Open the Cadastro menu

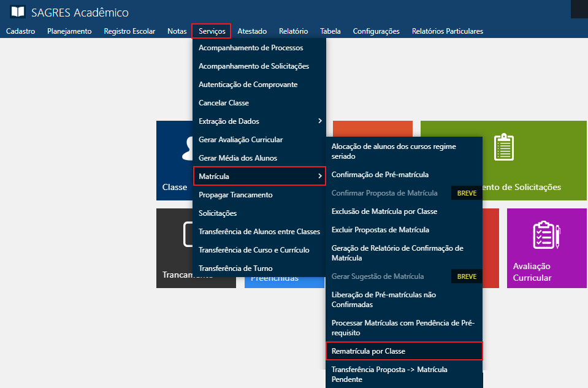click(x=20, y=31)
